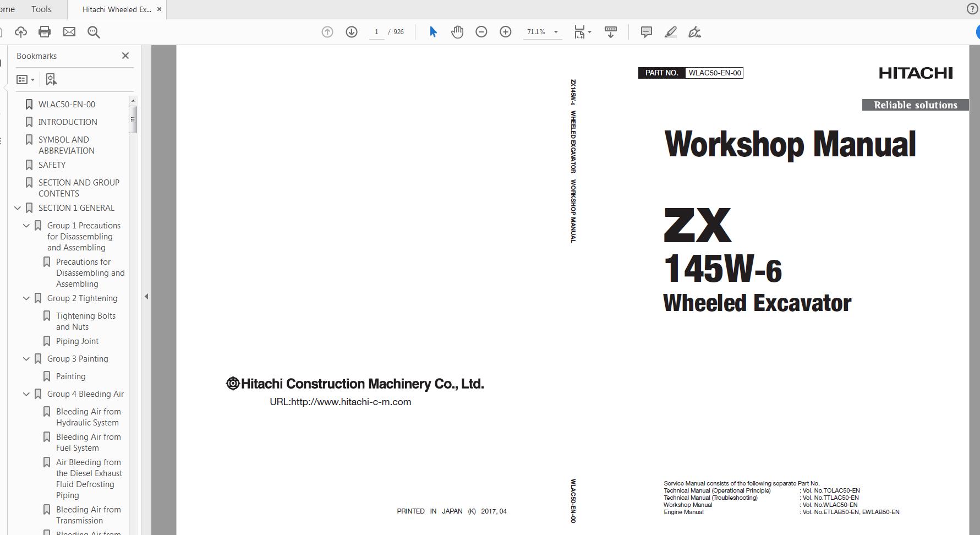The width and height of the screenshot is (980, 535).
Task: Click the upload to cloud icon
Action: tap(21, 32)
